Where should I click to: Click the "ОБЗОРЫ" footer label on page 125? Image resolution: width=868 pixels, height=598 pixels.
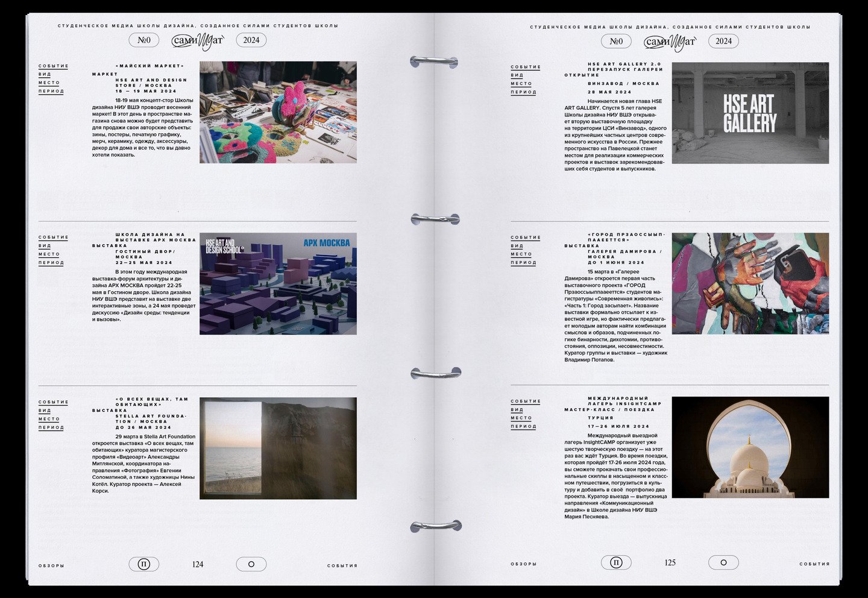[523, 564]
